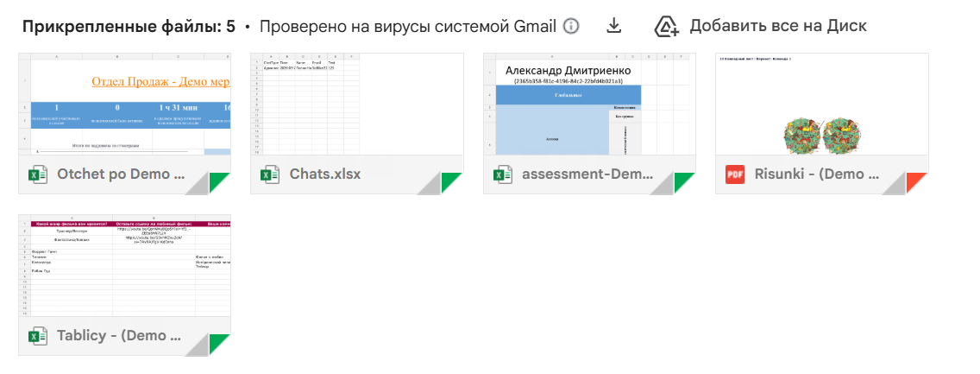
Task: Click the Excel icon beside Tablicy
Action: [38, 336]
